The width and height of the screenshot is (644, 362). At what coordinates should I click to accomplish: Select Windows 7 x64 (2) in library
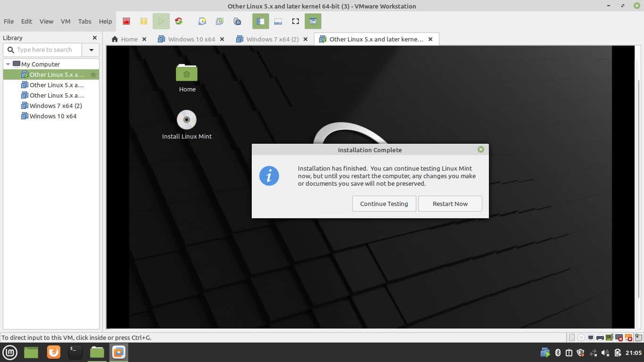51,106
